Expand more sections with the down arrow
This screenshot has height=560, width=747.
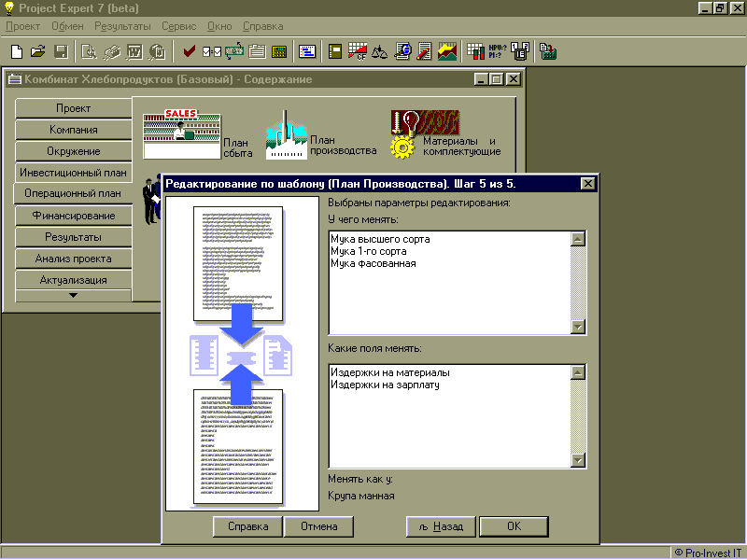click(x=73, y=295)
